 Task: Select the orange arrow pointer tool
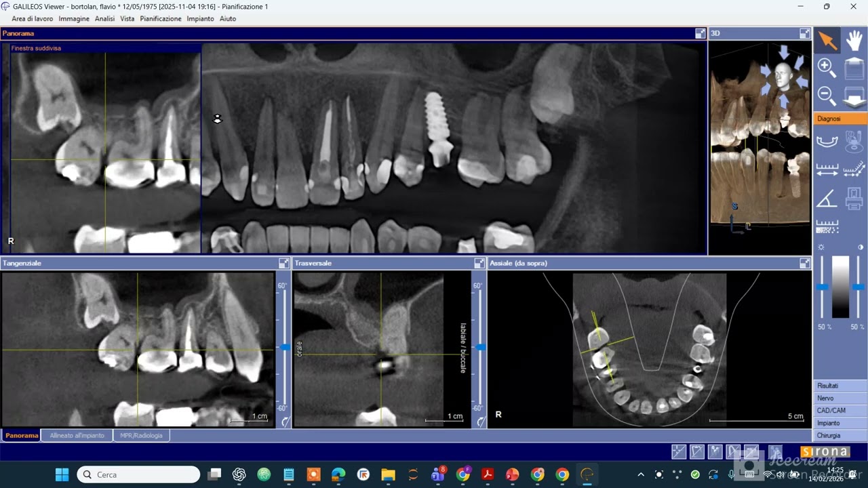pos(827,40)
